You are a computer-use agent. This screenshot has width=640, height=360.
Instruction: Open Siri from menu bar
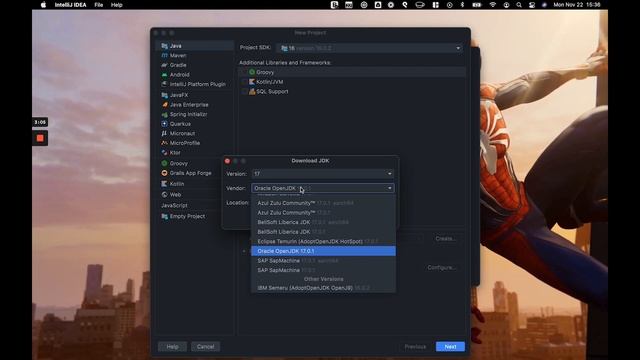click(x=544, y=5)
